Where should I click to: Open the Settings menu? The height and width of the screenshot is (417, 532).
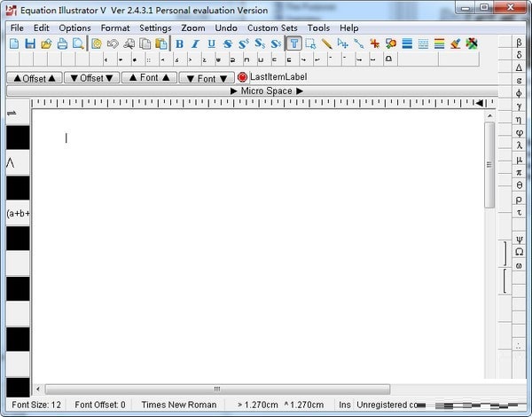(155, 28)
